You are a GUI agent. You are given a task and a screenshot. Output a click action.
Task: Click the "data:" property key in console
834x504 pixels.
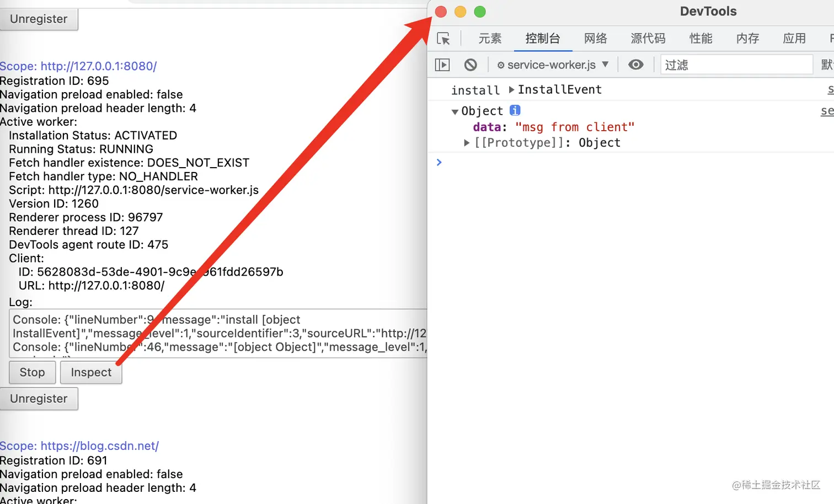tap(490, 127)
